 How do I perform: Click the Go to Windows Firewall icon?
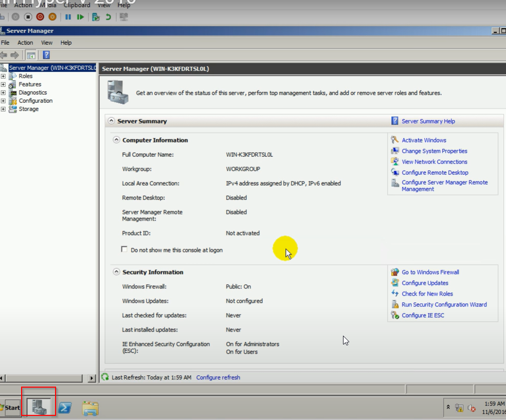tap(394, 272)
